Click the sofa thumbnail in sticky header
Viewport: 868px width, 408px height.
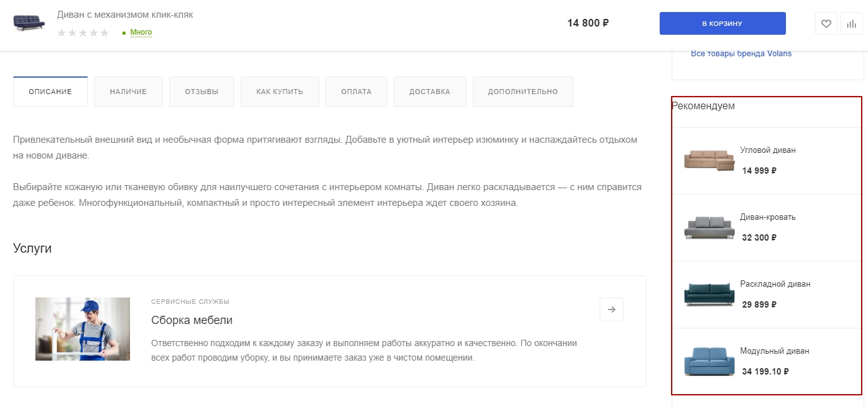[29, 23]
